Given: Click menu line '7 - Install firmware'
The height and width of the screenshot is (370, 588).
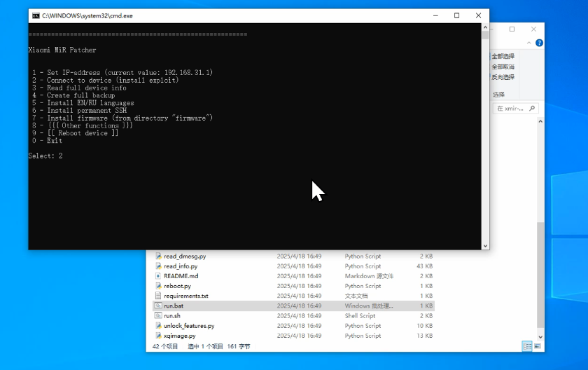Looking at the screenshot, I should point(122,118).
